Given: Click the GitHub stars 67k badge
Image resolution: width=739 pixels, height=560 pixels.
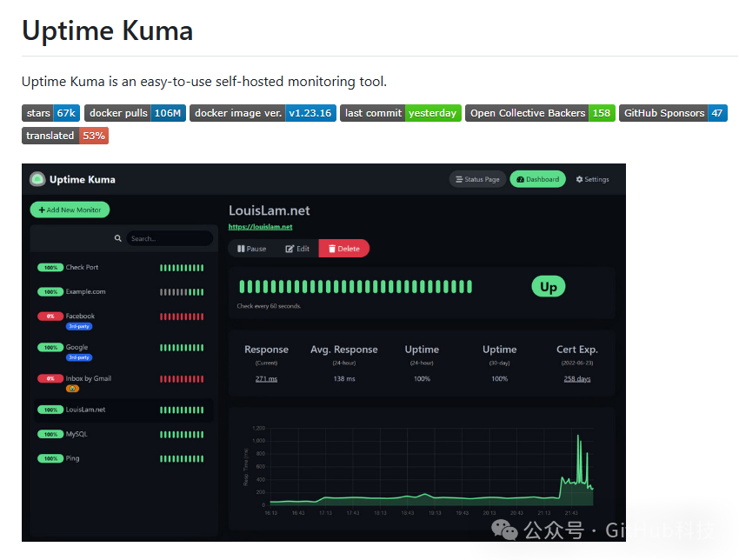Looking at the screenshot, I should tap(50, 113).
